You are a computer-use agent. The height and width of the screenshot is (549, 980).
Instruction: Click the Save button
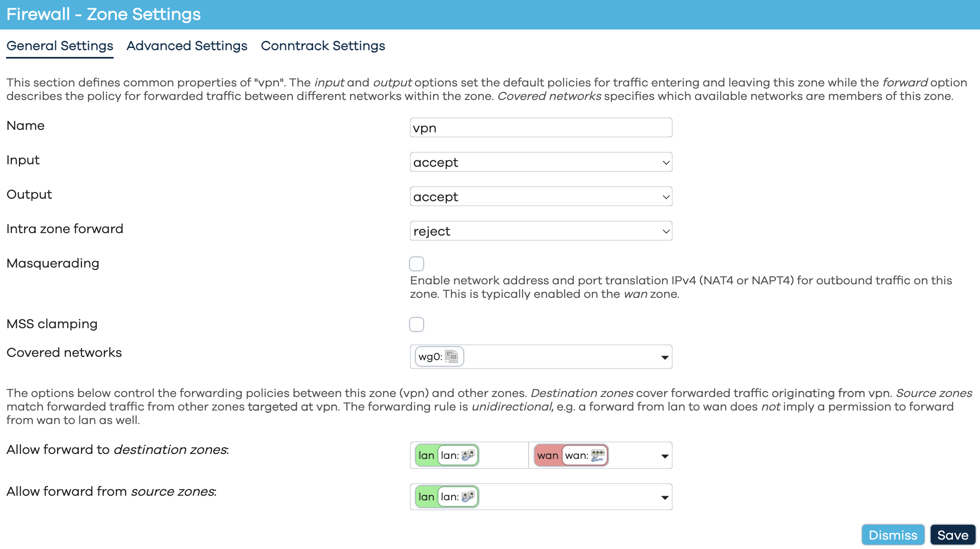coord(953,535)
